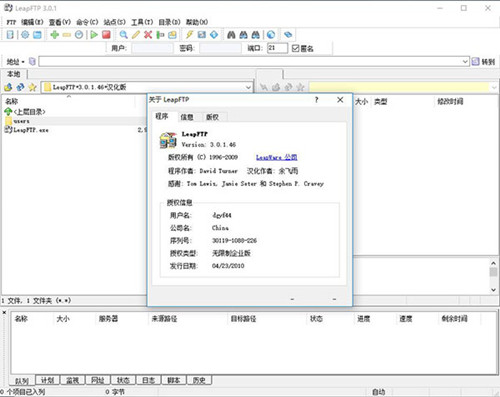Click the globe icon in toolbar
500x397 pixels.
[x=271, y=35]
